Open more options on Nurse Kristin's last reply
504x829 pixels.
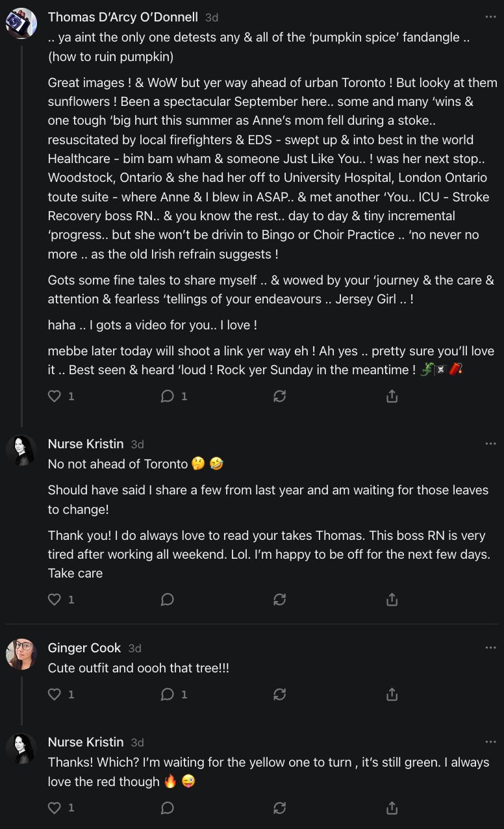(x=490, y=742)
